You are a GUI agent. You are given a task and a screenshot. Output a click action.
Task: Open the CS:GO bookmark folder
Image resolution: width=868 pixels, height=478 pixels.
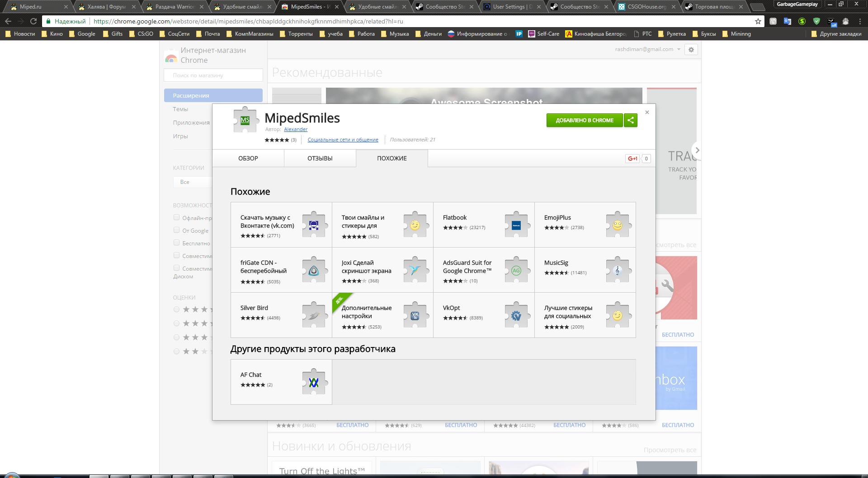pos(141,34)
